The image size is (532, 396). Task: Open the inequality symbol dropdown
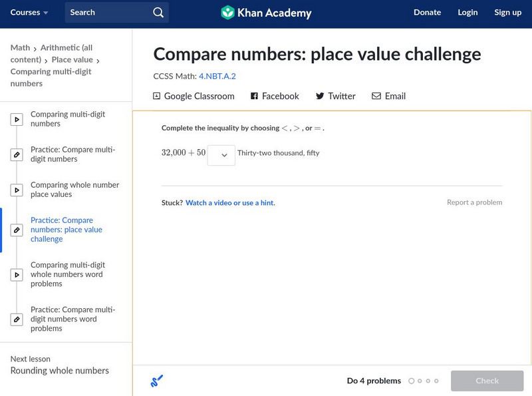[x=221, y=155]
